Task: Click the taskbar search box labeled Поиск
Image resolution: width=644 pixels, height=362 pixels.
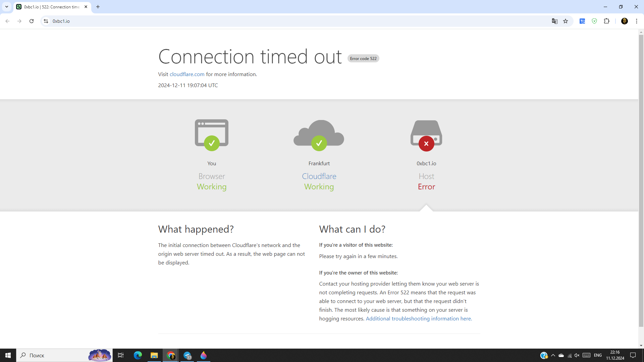Action: point(64,355)
